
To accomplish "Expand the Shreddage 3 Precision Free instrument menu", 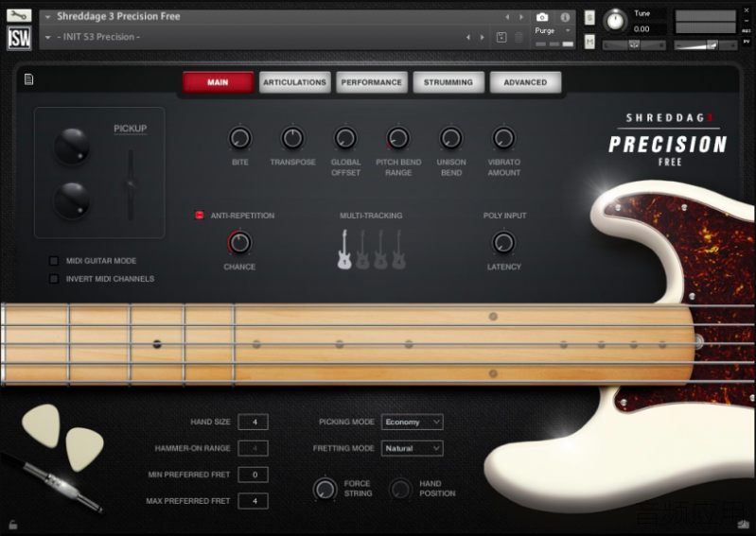I will pyautogui.click(x=47, y=17).
